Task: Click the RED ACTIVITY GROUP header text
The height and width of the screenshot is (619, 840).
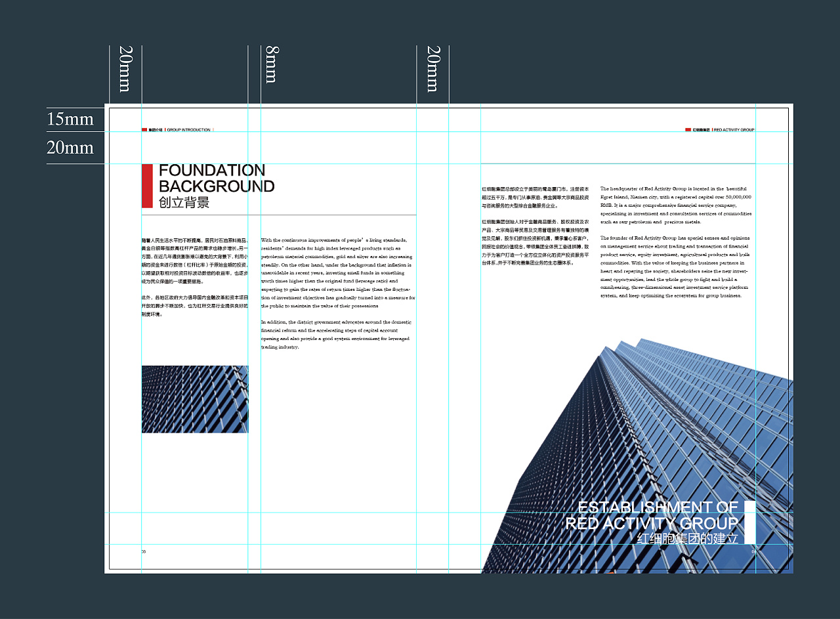Action: [734, 130]
